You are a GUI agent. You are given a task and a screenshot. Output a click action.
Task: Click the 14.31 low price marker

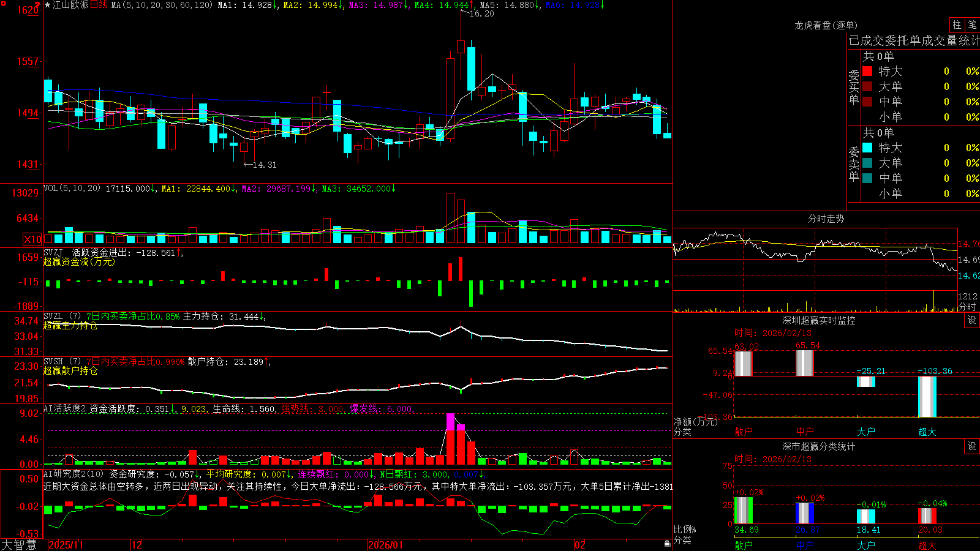[x=265, y=165]
